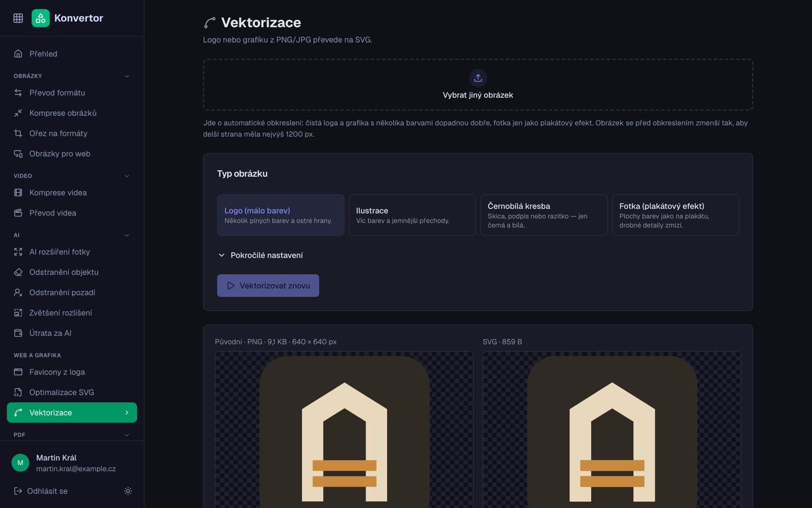Open Favicony z loga icon
Viewport: 812px width, 508px height.
point(18,372)
